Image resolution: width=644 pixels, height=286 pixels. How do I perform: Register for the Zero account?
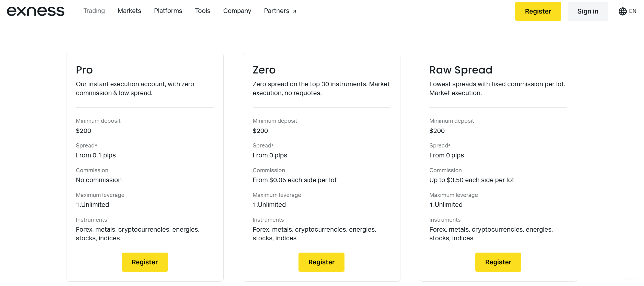[x=321, y=262]
